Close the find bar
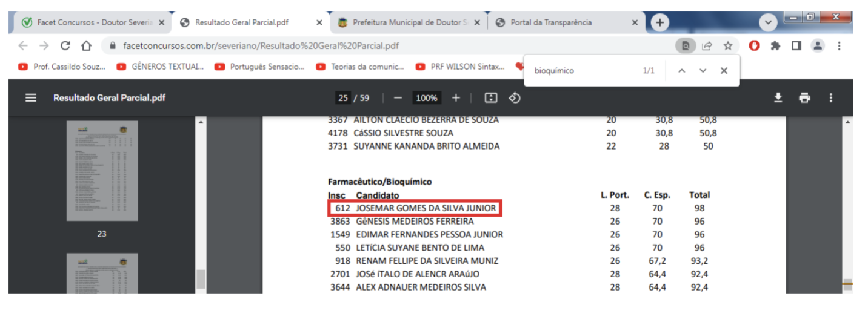Screen dimensions: 868x322 [x=724, y=71]
